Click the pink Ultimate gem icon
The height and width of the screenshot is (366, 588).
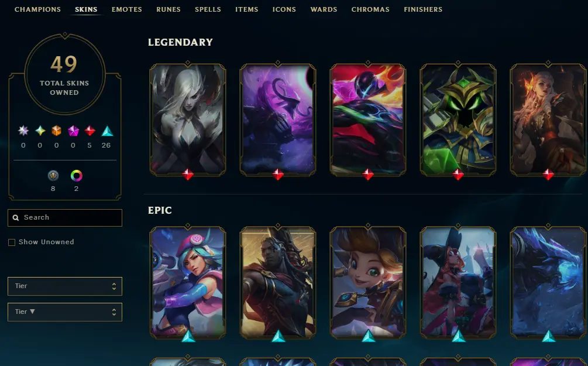pos(73,131)
